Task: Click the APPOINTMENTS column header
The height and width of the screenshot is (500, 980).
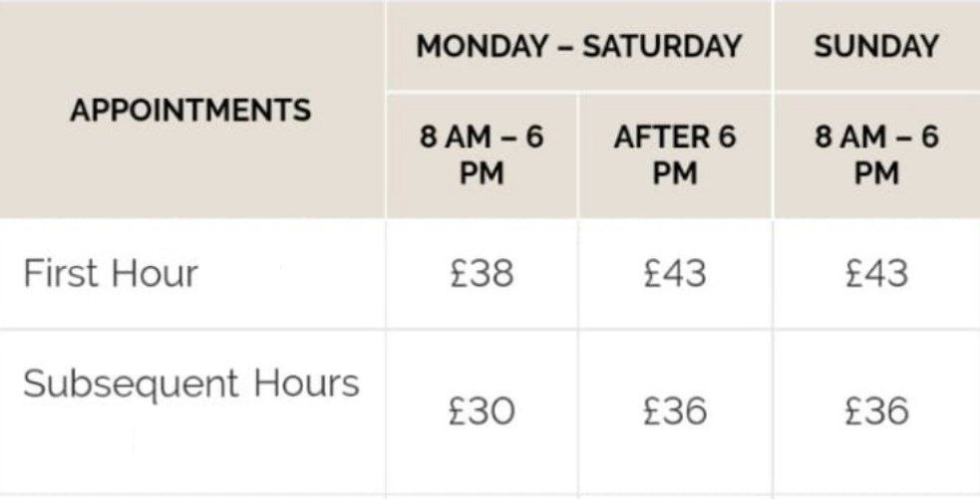Action: [191, 110]
